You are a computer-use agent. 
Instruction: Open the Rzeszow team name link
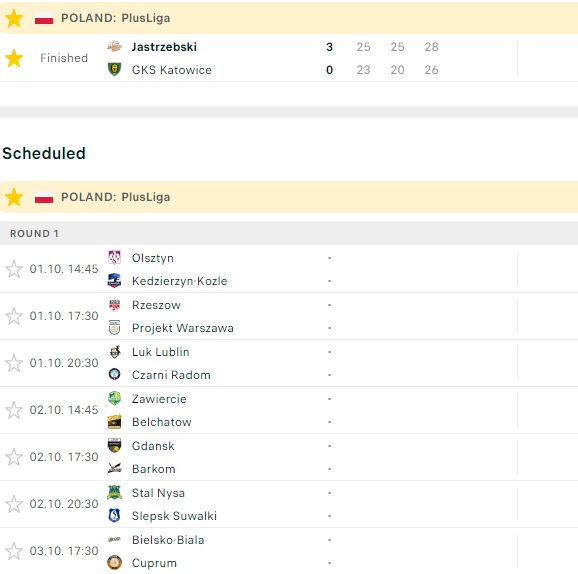click(156, 305)
